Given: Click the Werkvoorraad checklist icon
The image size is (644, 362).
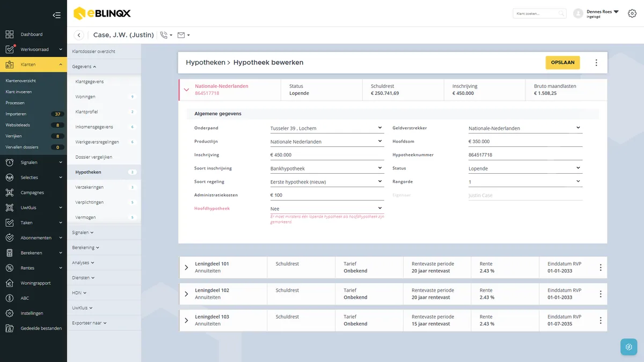Looking at the screenshot, I should [x=10, y=49].
